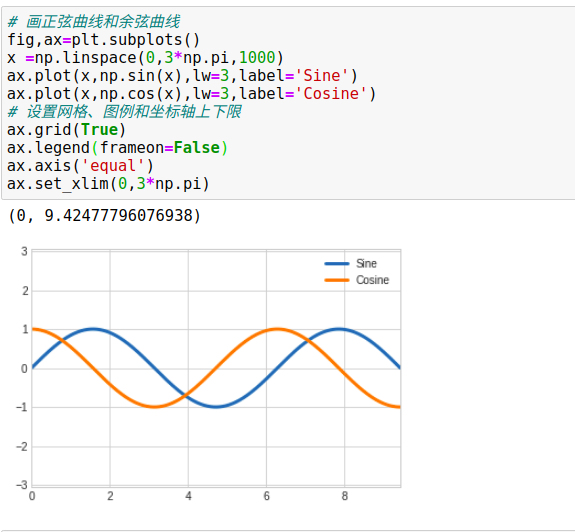Click the blue Sine legend line swatch
Viewport: 575px width, 532px height.
337,264
